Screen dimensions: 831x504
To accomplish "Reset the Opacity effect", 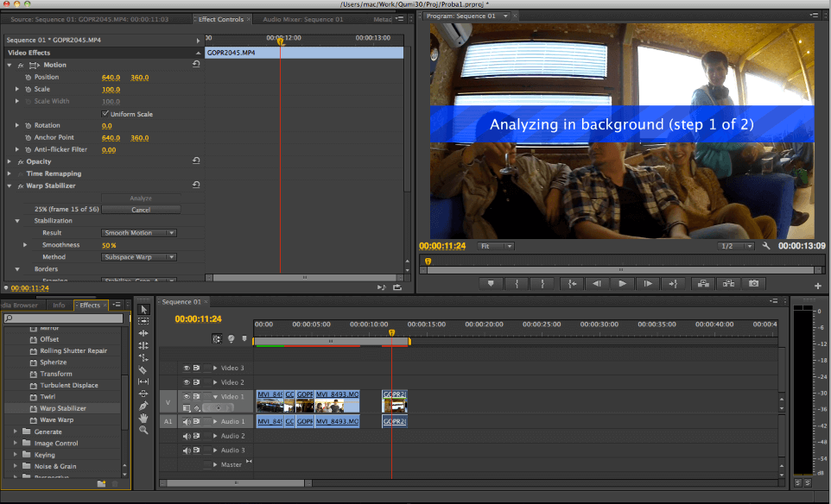I will click(196, 161).
